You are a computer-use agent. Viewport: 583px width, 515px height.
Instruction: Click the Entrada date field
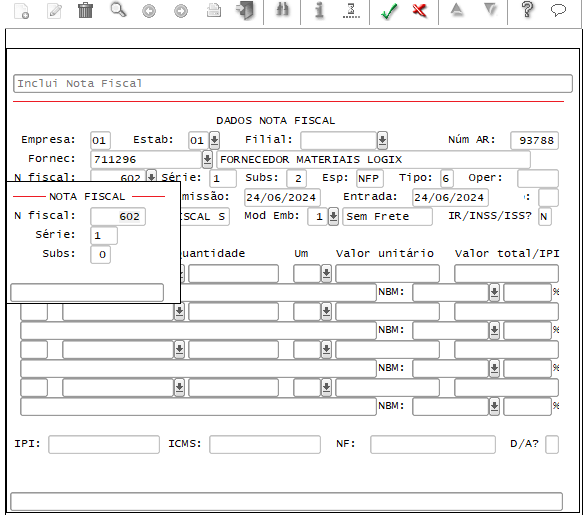450,197
